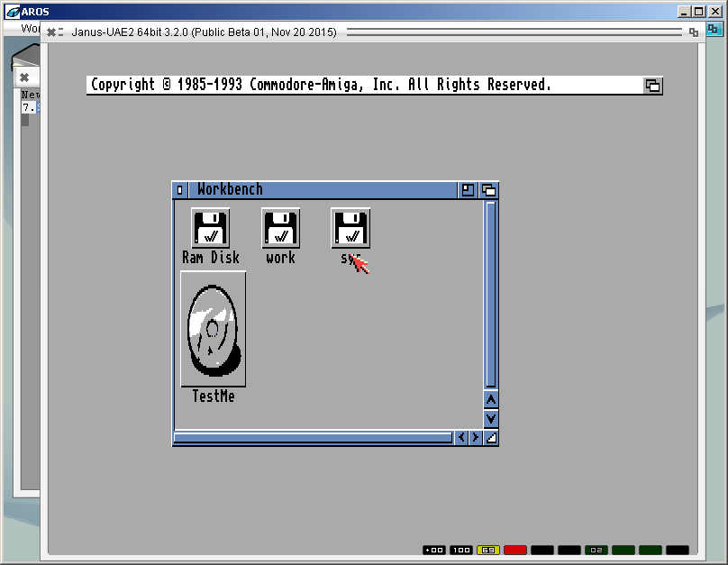
Task: Click the AROS screen depth gadget
Action: coord(713,30)
